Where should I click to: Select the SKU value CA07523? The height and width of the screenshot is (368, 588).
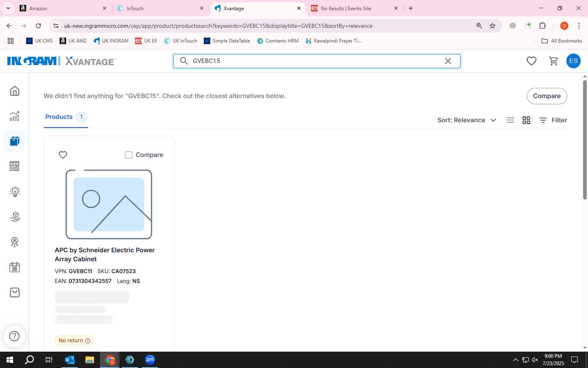click(x=123, y=271)
